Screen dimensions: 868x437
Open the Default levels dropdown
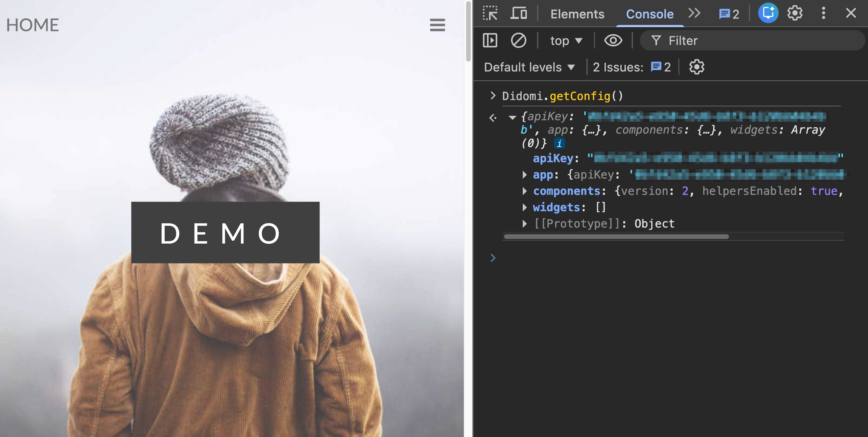coord(529,67)
